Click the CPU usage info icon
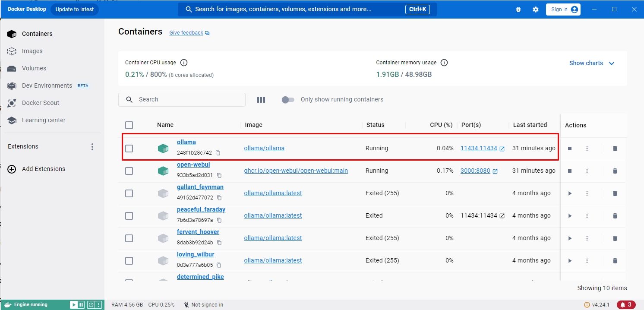The width and height of the screenshot is (644, 310). coord(184,63)
